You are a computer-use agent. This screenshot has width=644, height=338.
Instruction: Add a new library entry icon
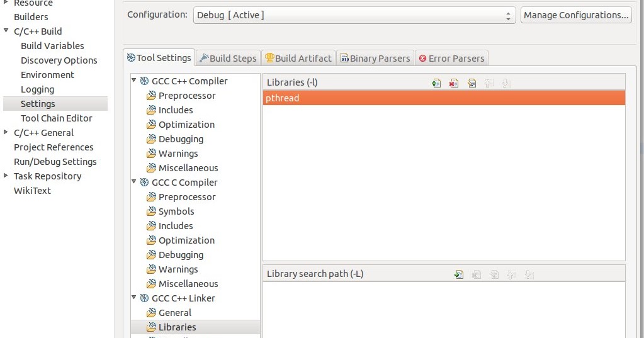coord(436,83)
